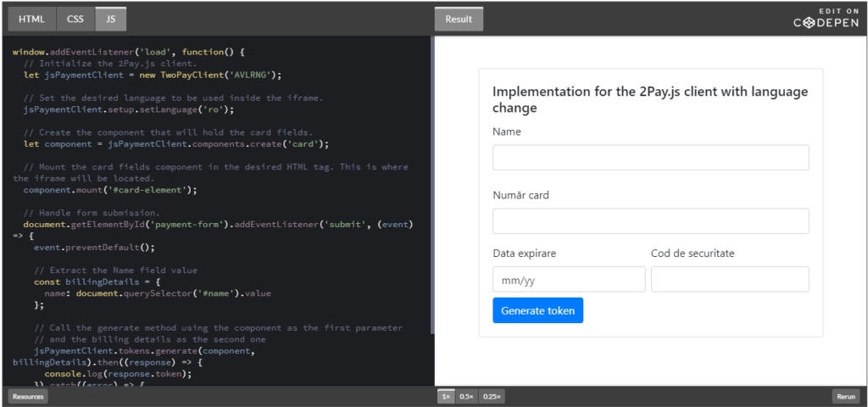
Task: Focus the Număr card input field
Action: tap(650, 221)
